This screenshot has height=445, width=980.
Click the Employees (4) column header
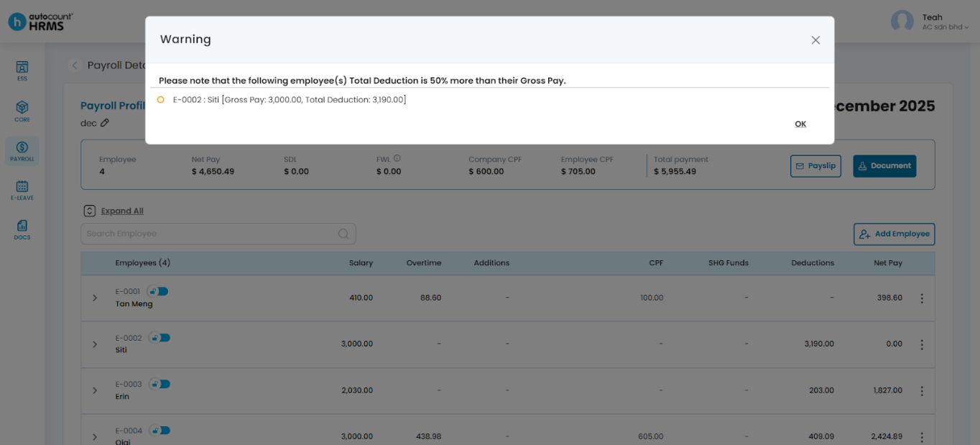143,263
